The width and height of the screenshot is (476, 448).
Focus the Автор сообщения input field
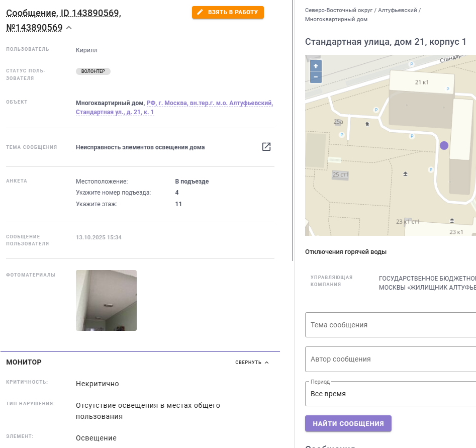click(x=390, y=359)
